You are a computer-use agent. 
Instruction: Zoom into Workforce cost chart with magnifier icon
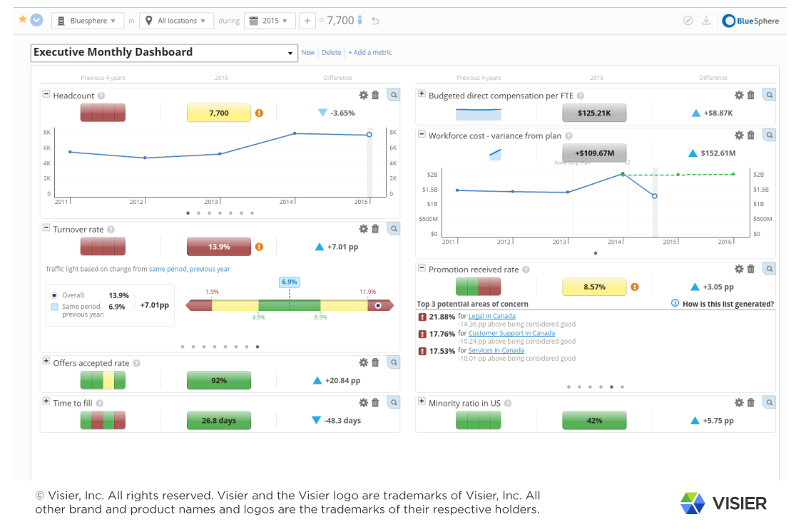(769, 134)
